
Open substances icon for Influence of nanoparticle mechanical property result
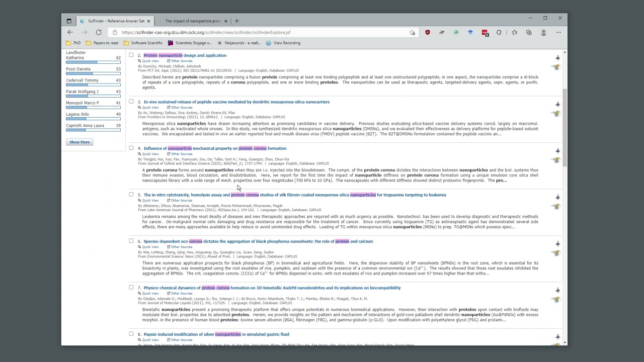(557, 151)
